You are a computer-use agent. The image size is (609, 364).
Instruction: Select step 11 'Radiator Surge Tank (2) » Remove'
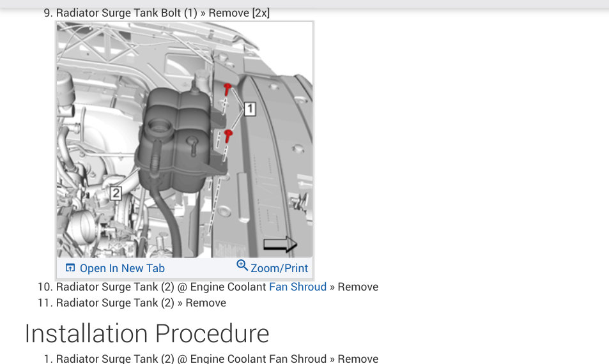coord(141,303)
